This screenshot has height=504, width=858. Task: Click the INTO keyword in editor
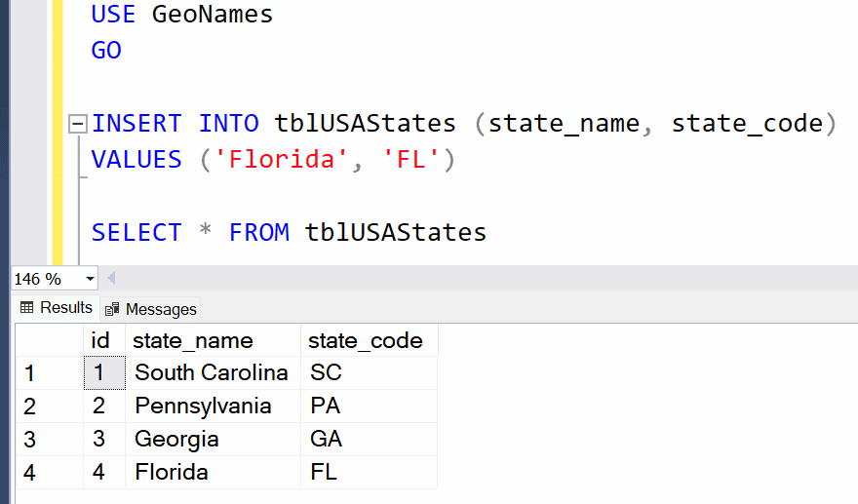tap(229, 124)
